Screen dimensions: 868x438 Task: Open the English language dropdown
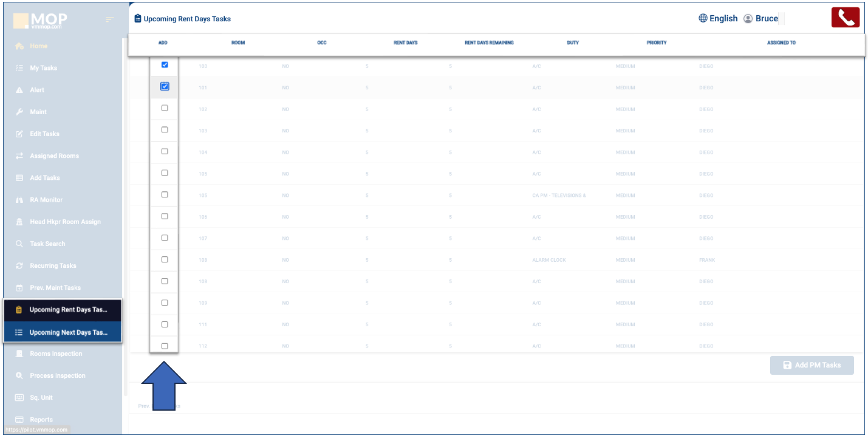pyautogui.click(x=723, y=19)
